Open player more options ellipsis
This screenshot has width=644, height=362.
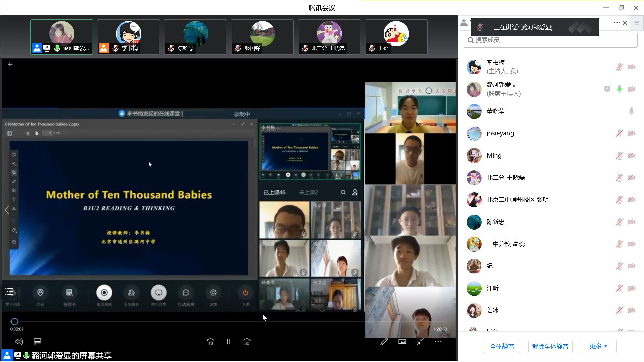[438, 342]
